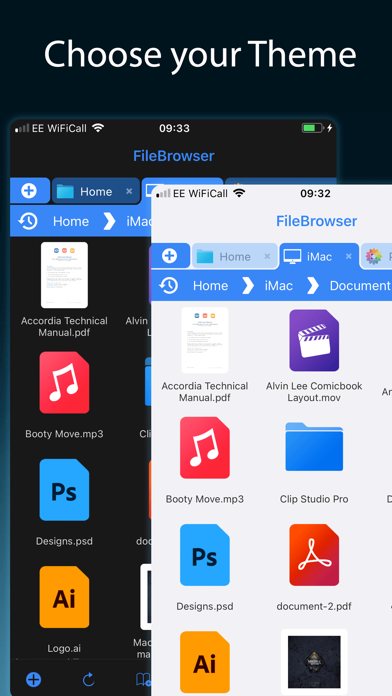
Task: Open Accordia Technical Manual.pdf thumbnail in dark theme
Action: click(x=64, y=275)
